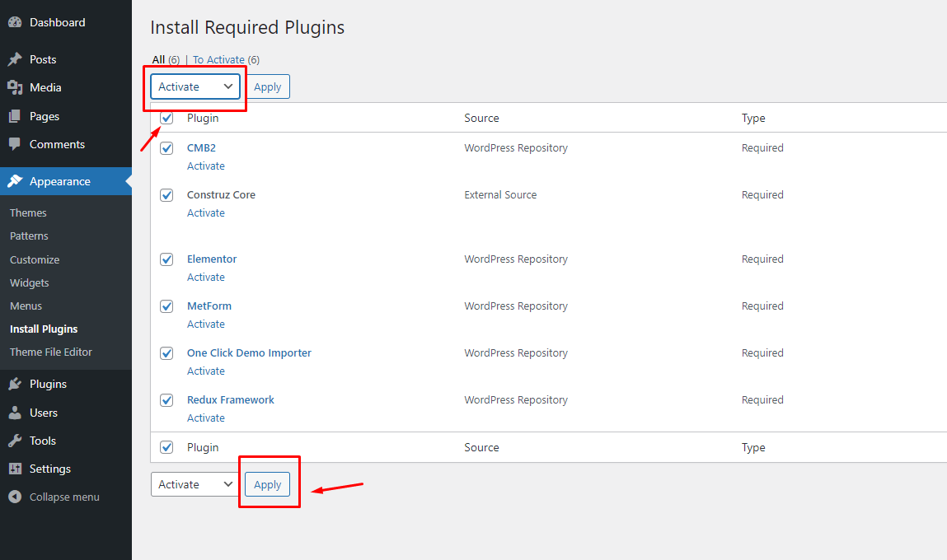
Task: Uncheck the CMB2 plugin checkbox
Action: [166, 148]
